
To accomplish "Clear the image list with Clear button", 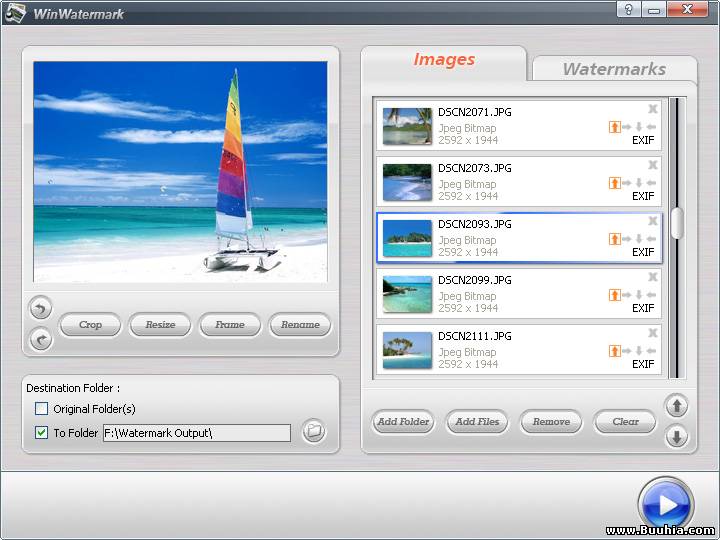I will click(x=625, y=422).
